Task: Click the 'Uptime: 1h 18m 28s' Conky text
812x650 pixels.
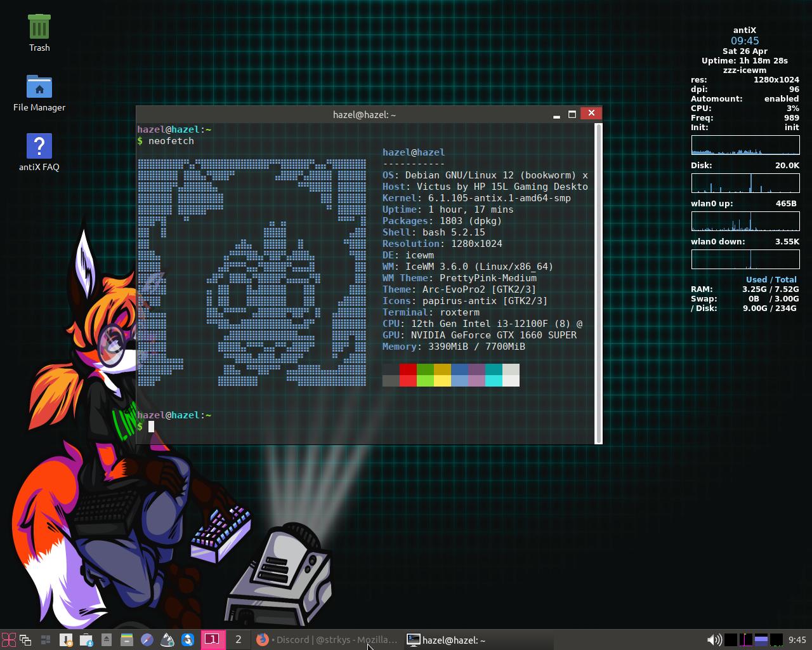Action: 745,61
